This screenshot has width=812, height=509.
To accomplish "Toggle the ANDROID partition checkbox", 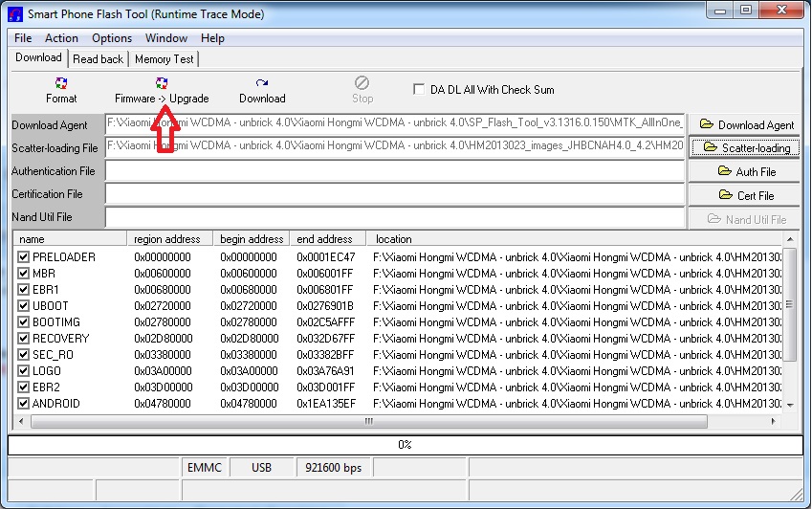I will (x=24, y=404).
